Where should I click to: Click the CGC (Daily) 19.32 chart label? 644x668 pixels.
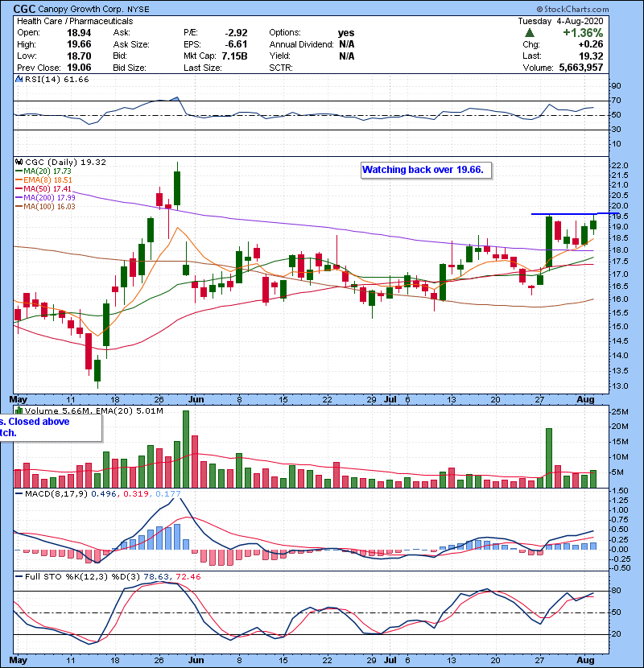click(x=65, y=162)
